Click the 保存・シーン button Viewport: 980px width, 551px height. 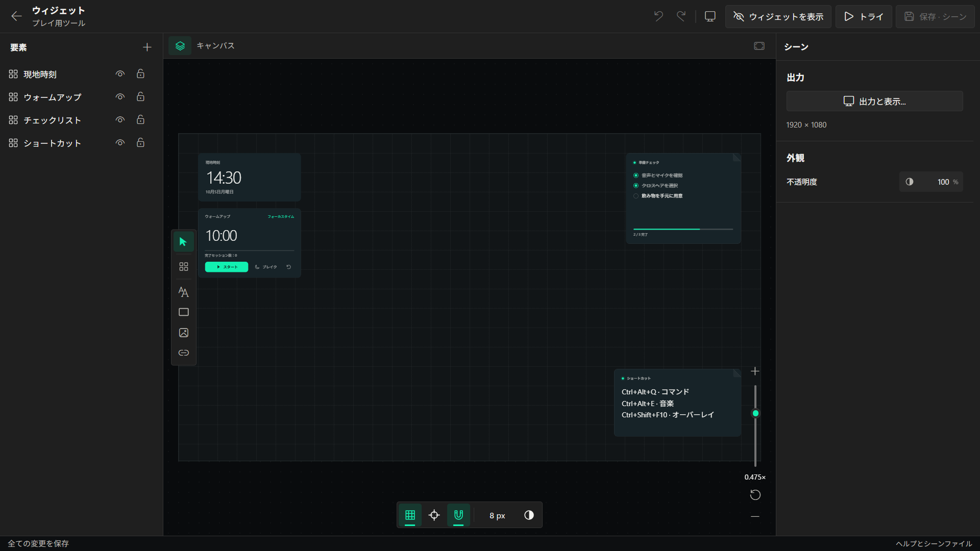[x=935, y=16]
